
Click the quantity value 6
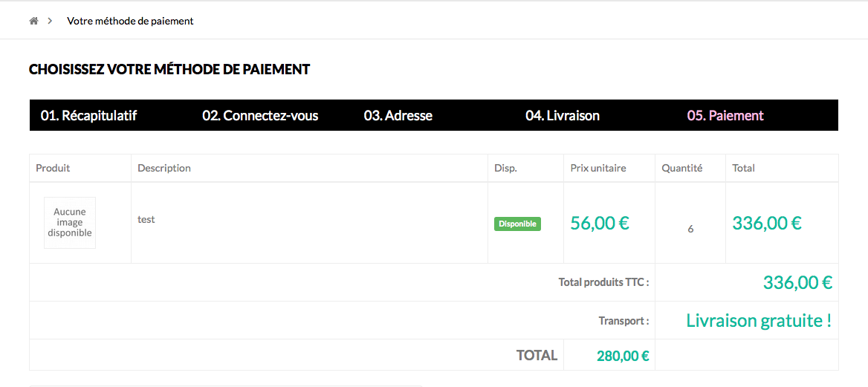pyautogui.click(x=690, y=229)
